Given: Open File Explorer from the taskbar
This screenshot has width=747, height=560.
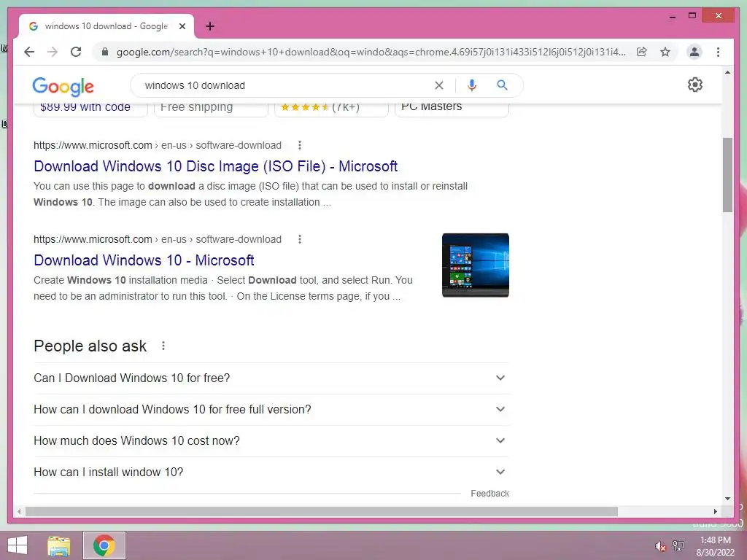Looking at the screenshot, I should point(59,545).
